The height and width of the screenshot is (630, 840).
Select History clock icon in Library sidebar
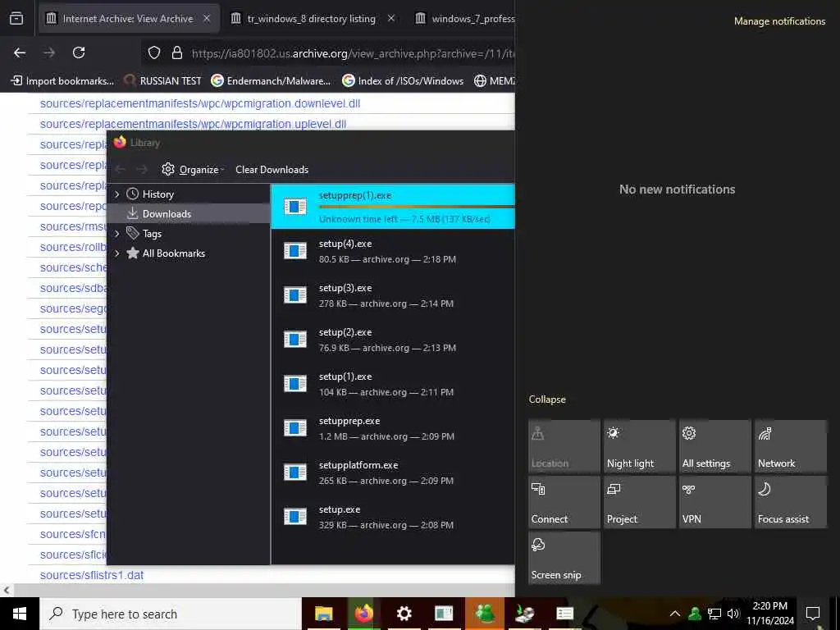point(132,194)
